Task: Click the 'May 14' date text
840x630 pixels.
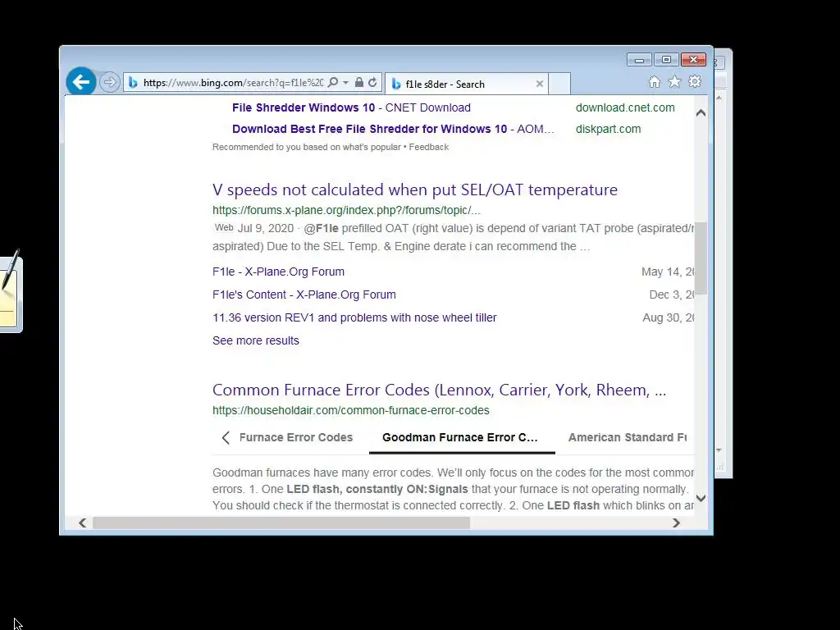Action: coord(668,272)
